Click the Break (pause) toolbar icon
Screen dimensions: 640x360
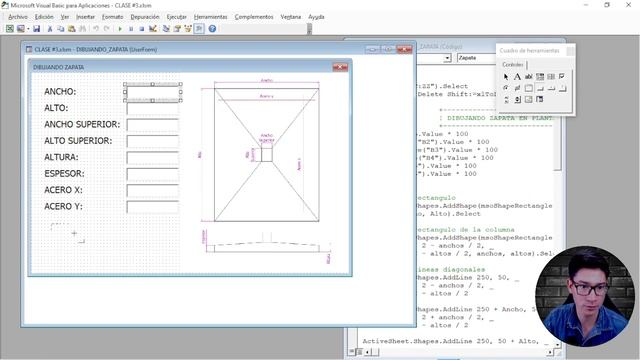tap(131, 29)
